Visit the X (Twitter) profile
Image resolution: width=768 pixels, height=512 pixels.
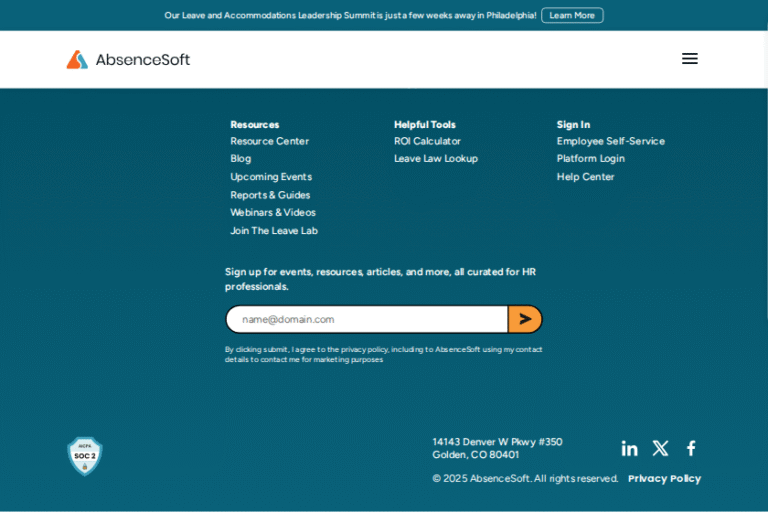660,448
